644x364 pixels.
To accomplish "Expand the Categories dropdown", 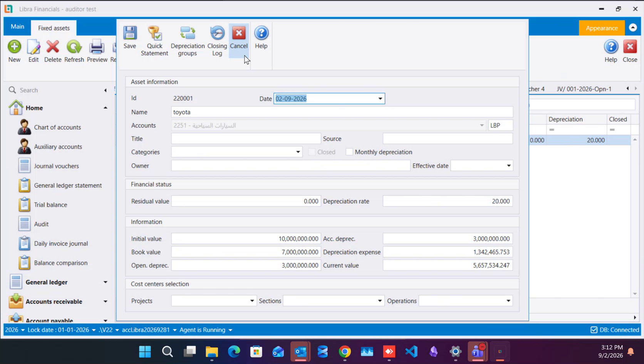I will coord(298,152).
